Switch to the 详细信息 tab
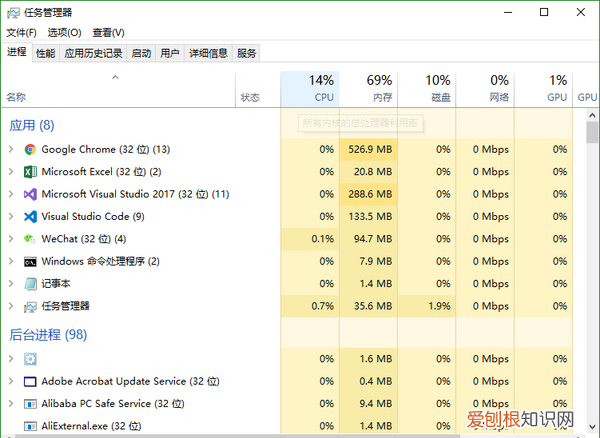The image size is (600, 438). [208, 53]
